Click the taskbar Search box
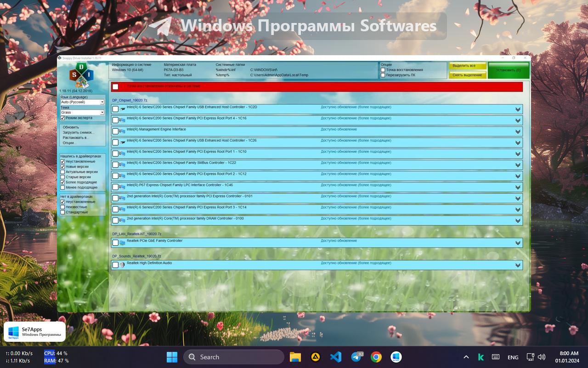The width and height of the screenshot is (588, 368). coord(234,357)
